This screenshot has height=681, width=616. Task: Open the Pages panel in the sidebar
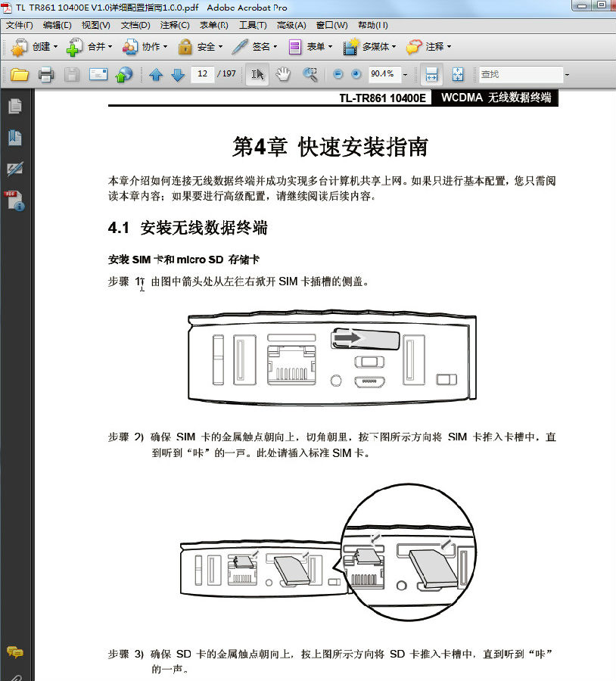[x=15, y=106]
